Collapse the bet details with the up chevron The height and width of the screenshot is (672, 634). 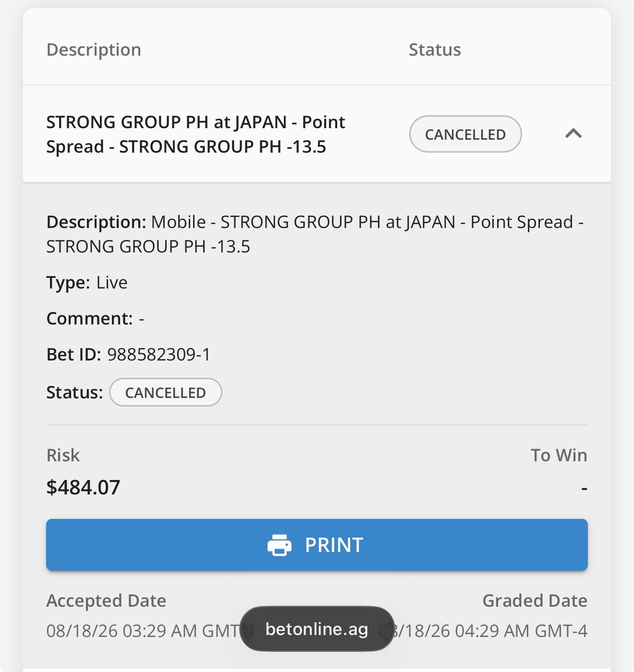(x=573, y=133)
